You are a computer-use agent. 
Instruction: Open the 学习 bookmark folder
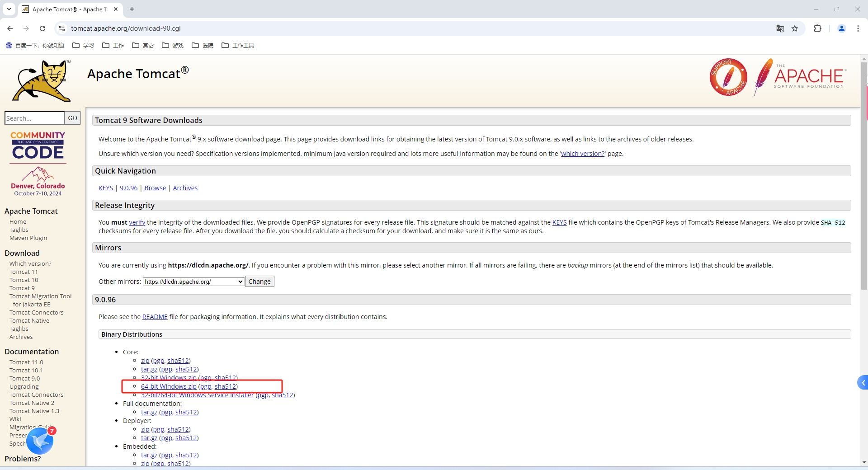(x=83, y=45)
